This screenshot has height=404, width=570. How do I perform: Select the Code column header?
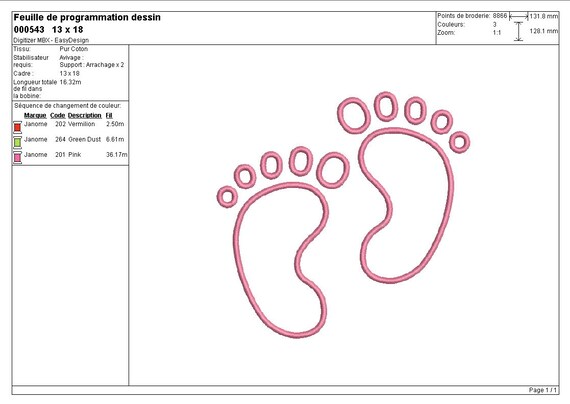pos(57,115)
